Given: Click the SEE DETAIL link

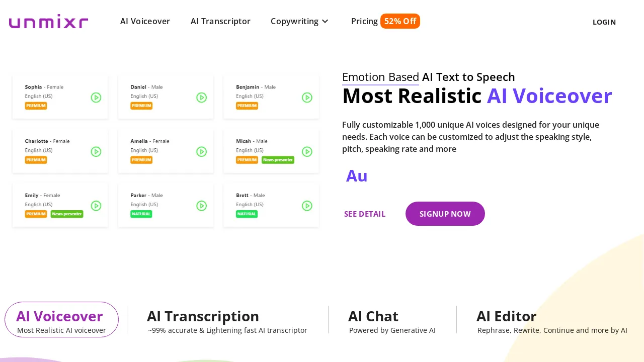Looking at the screenshot, I should (365, 214).
